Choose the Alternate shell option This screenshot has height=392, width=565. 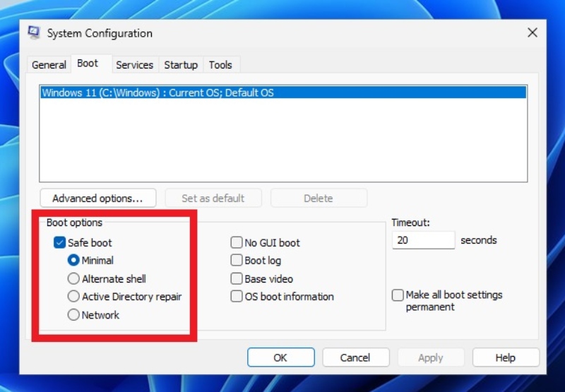[x=73, y=278]
